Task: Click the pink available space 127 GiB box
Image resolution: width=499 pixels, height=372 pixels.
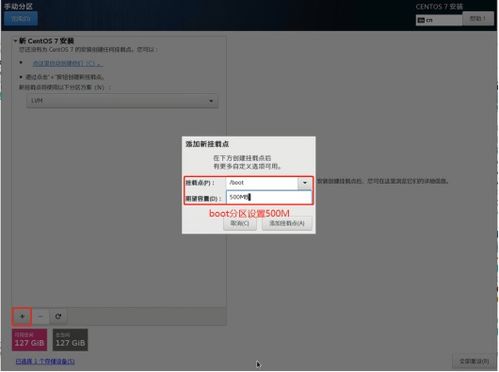Action: tap(30, 340)
